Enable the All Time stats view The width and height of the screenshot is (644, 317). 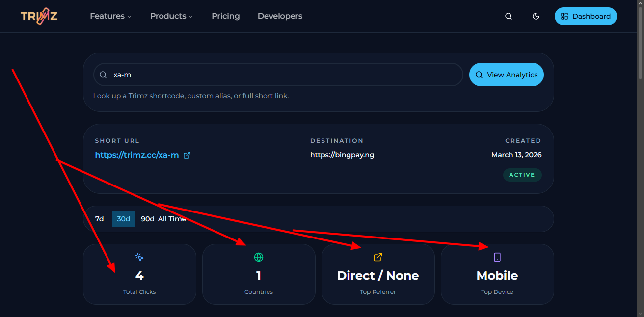point(173,218)
